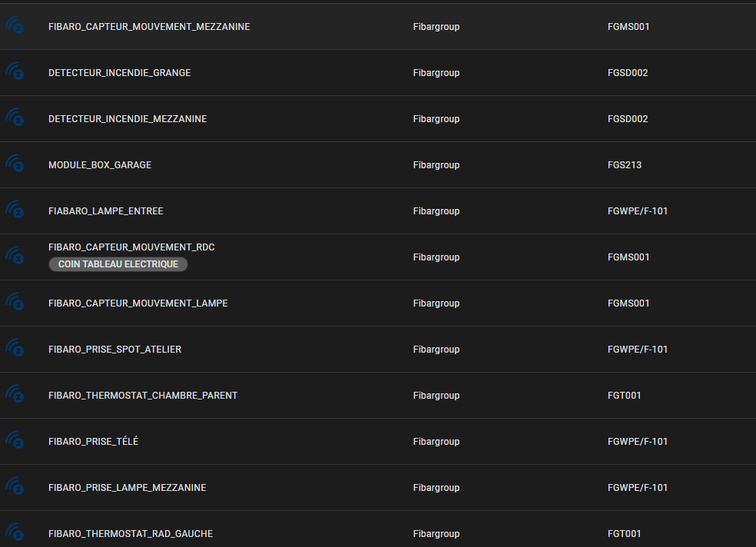Click the icon beside FIBARO_PRISE_SPOT_ATELIER

point(15,348)
